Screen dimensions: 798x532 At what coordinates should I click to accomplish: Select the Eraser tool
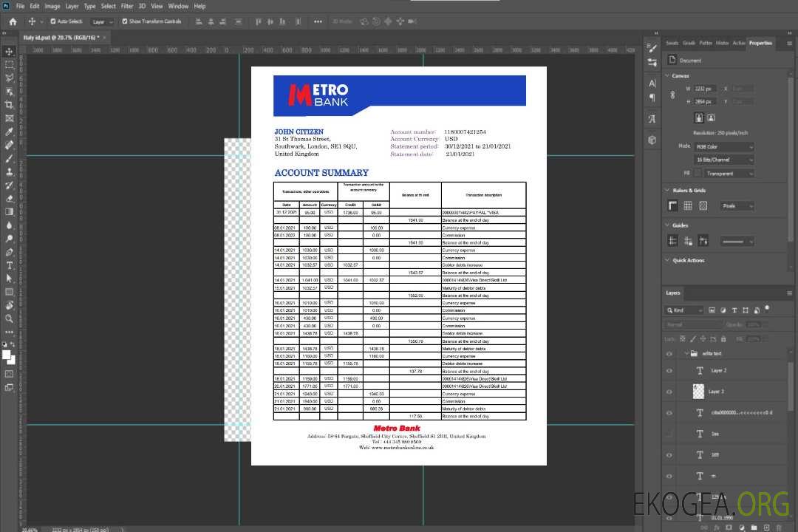coord(9,199)
